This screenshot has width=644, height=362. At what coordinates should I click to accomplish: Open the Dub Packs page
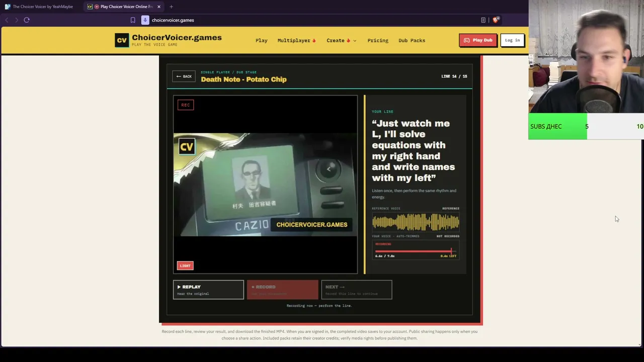412,40
